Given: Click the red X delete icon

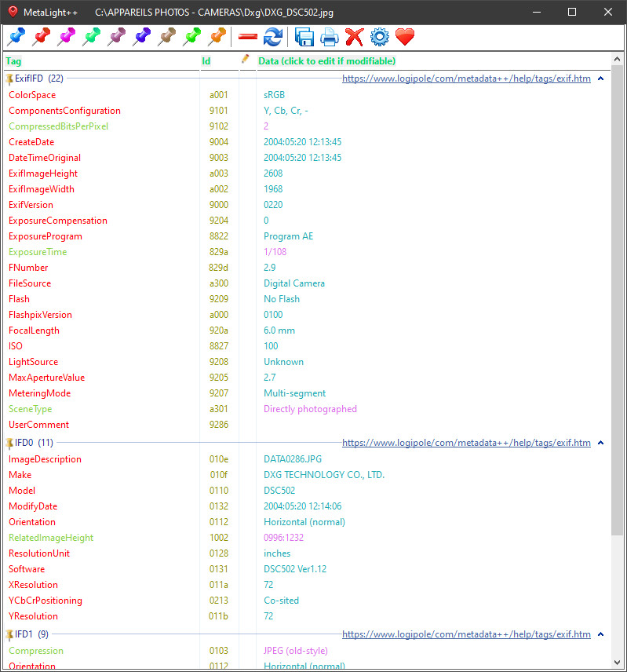Looking at the screenshot, I should coord(355,37).
